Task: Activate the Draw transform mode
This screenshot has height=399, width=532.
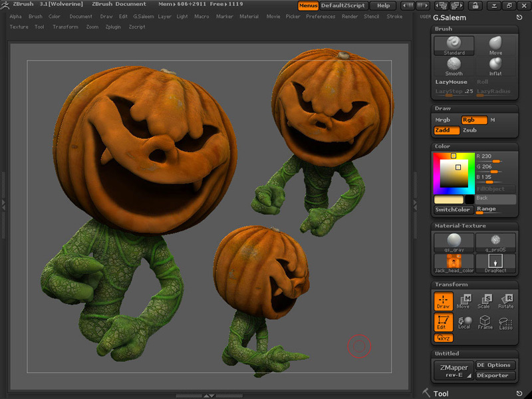Action: [x=443, y=301]
